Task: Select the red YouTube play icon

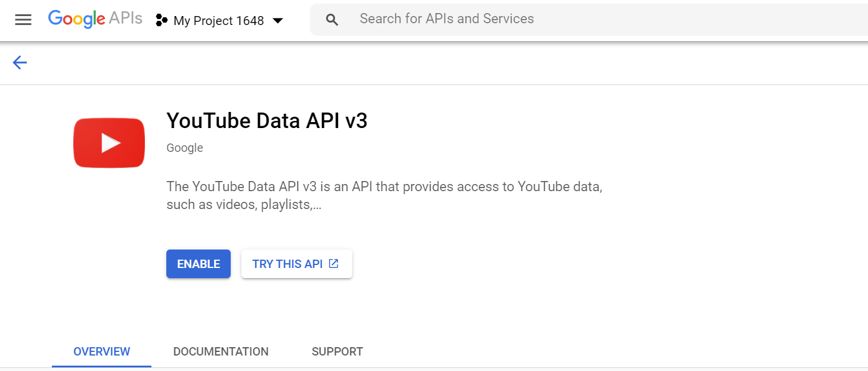Action: (108, 143)
